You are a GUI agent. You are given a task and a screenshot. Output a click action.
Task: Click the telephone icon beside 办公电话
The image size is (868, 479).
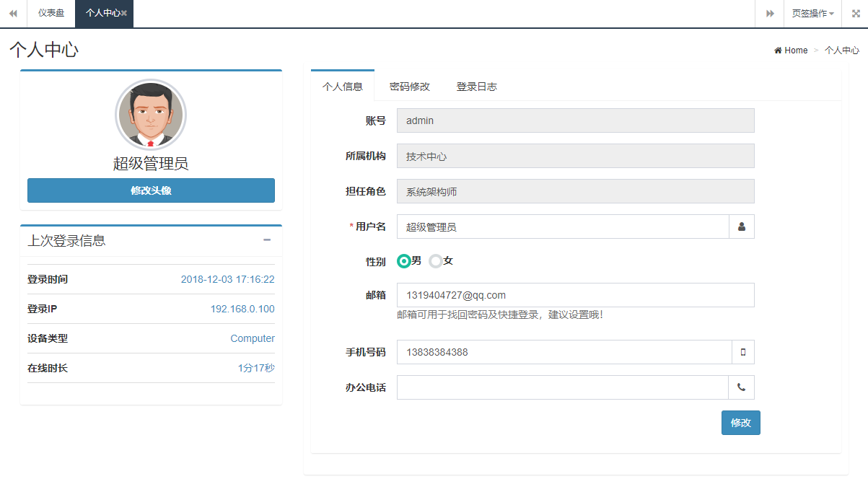point(742,387)
